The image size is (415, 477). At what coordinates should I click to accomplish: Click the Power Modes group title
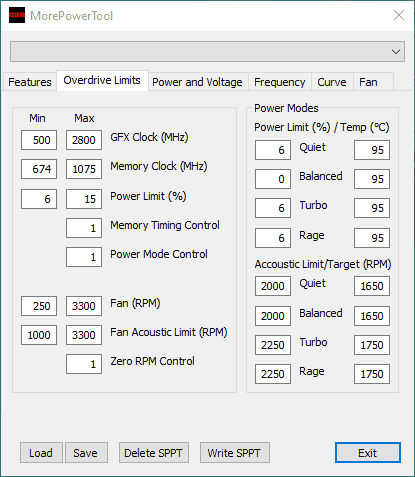click(x=286, y=108)
